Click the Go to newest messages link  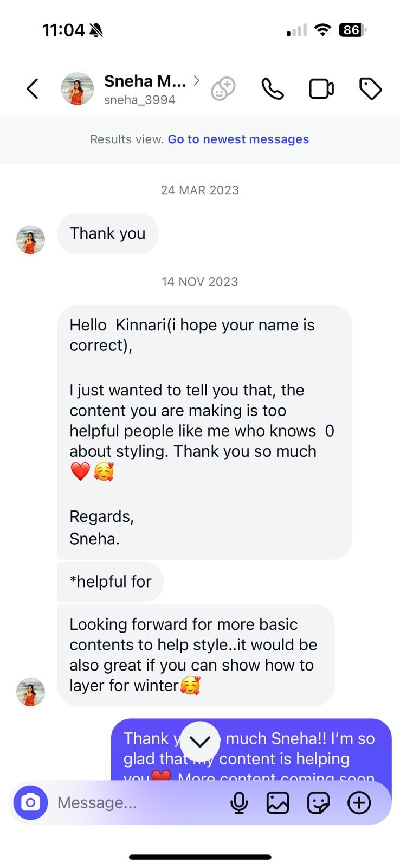point(238,139)
